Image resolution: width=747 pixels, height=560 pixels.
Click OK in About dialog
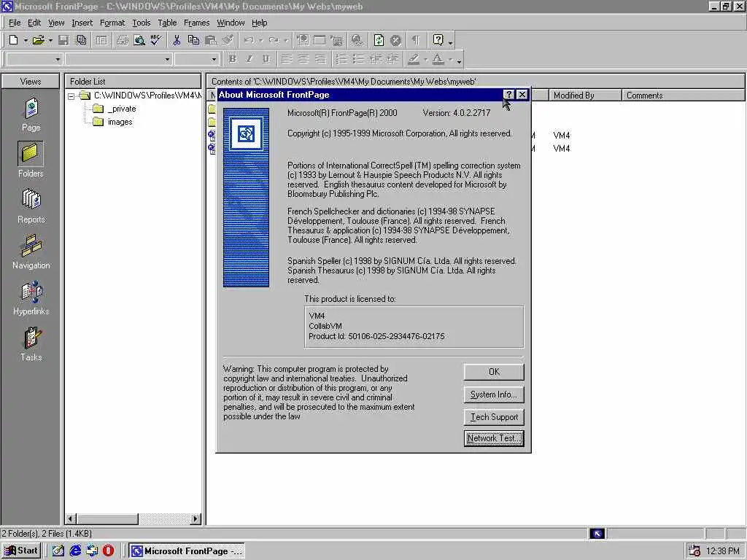click(x=494, y=372)
